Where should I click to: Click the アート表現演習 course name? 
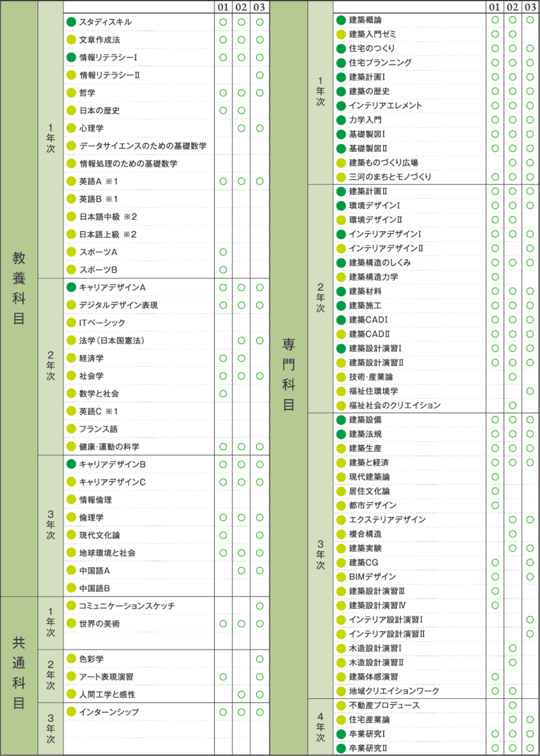click(106, 677)
